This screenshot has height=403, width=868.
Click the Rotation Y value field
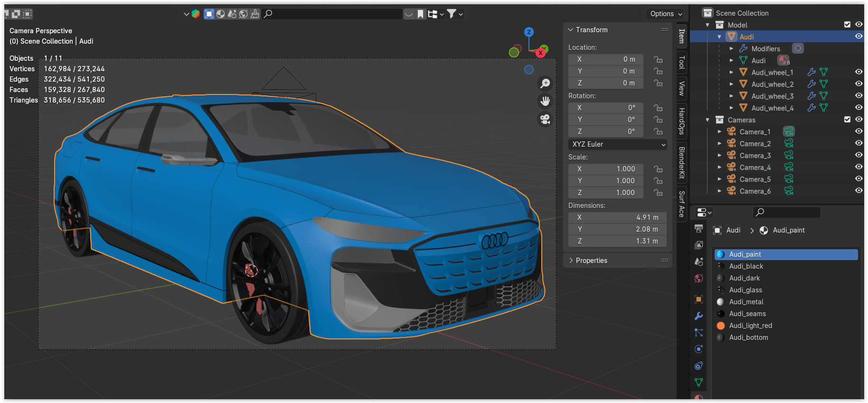[x=606, y=120]
